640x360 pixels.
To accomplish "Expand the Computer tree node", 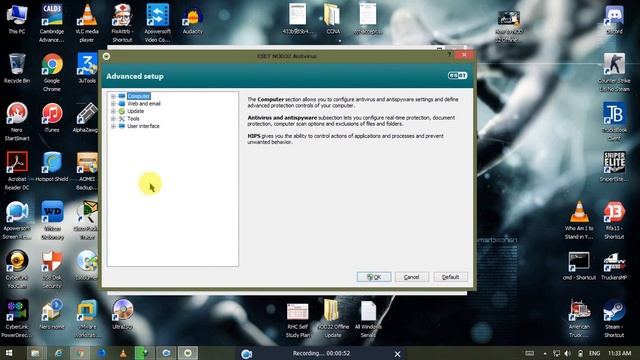I will click(113, 96).
